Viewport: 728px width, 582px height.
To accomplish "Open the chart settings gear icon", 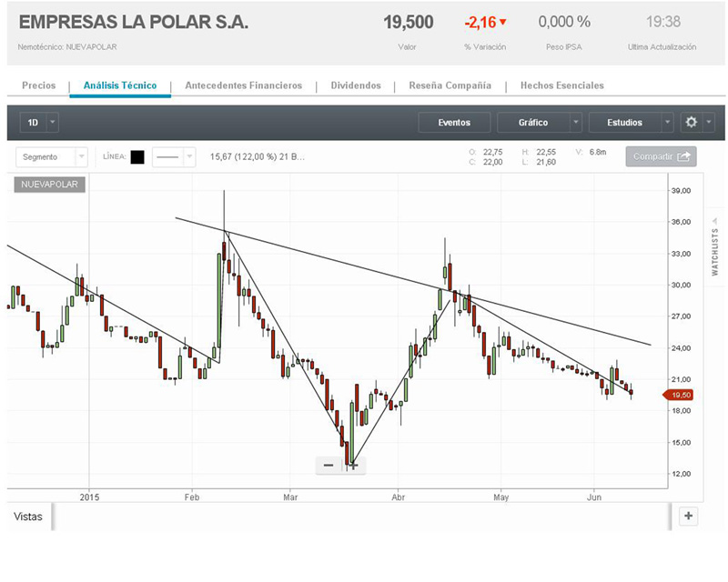I will 691,122.
